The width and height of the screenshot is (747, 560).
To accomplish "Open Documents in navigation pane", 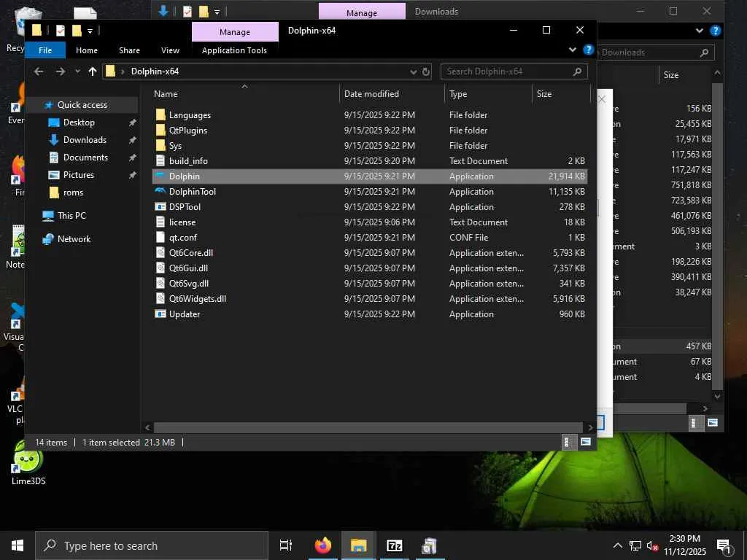I will pyautogui.click(x=86, y=157).
